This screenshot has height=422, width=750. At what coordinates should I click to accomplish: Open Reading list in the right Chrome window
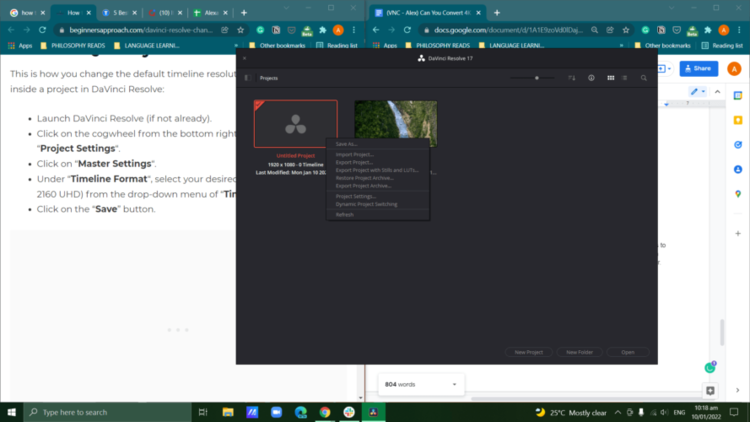coord(722,45)
